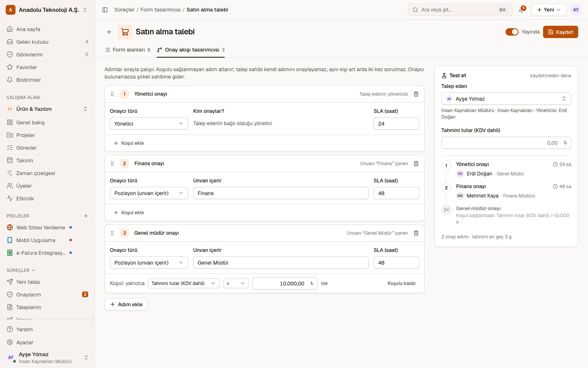Image resolution: width=588 pixels, height=368 pixels.
Task: Open the greater-than operator dropdown
Action: click(x=236, y=283)
